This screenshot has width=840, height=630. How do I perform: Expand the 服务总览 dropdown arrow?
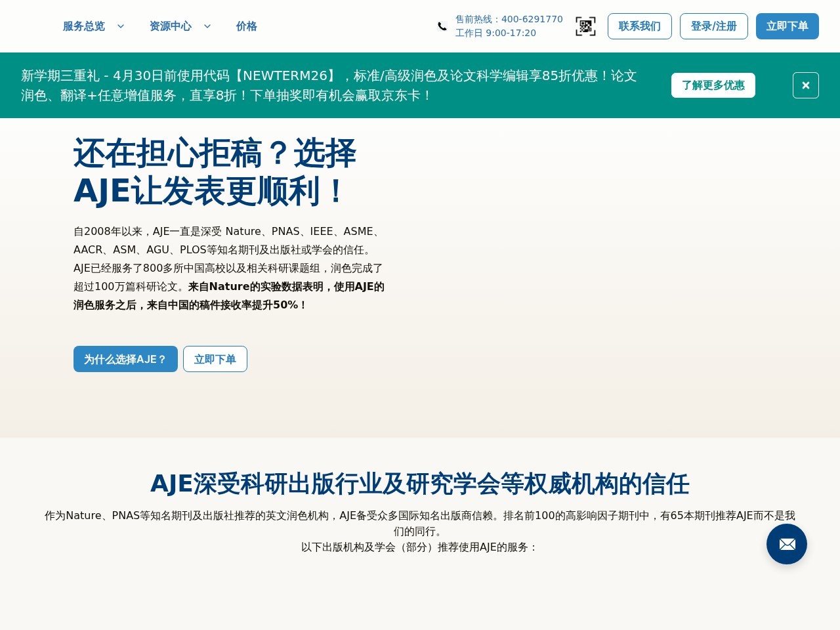(x=121, y=26)
